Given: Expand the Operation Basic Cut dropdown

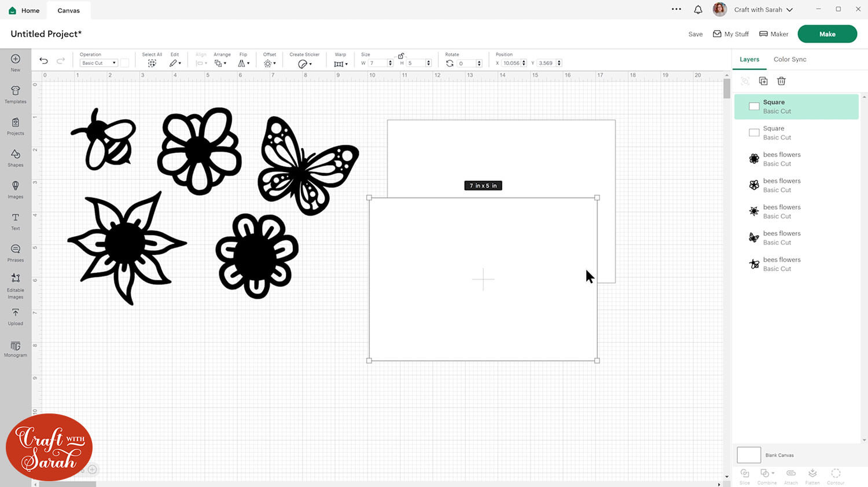Looking at the screenshot, I should point(98,63).
